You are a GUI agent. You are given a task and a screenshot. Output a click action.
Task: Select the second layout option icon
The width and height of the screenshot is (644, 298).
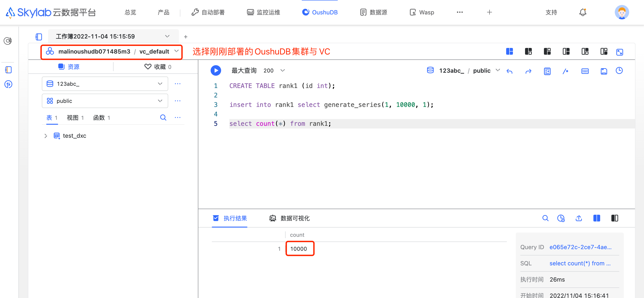(528, 51)
